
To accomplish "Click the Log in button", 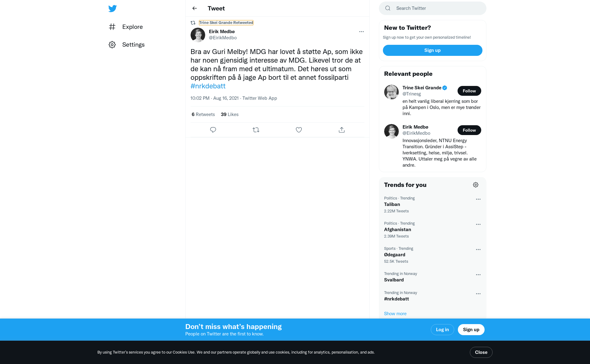I will [442, 330].
